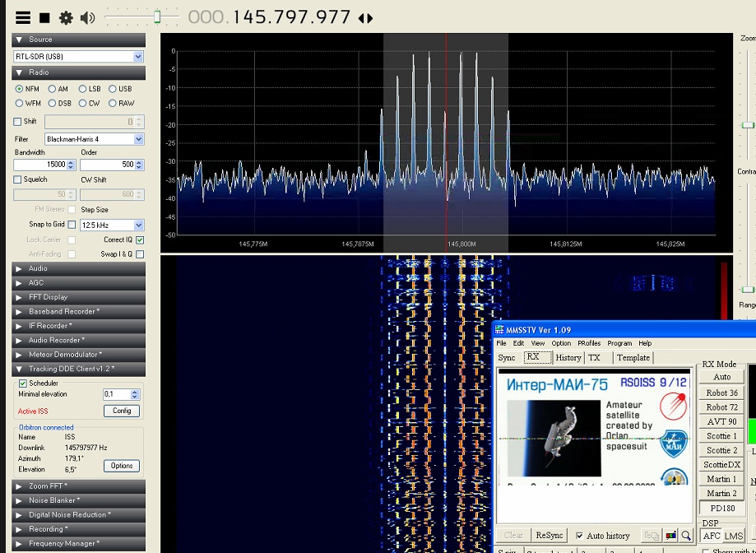This screenshot has height=553, width=756.
Task: Click the audio volume slider handle
Action: (157, 17)
